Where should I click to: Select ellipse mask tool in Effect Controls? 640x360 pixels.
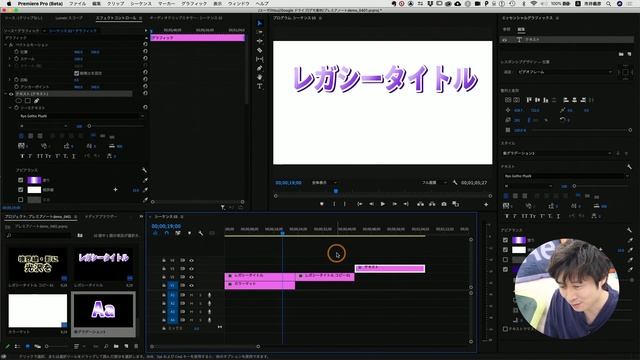tap(19, 100)
